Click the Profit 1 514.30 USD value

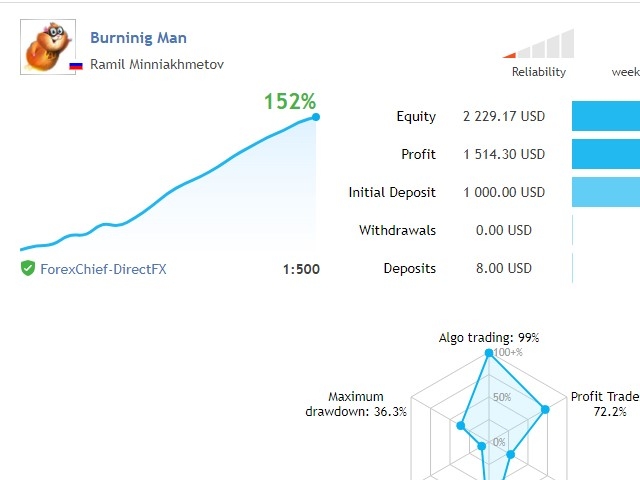coord(504,154)
